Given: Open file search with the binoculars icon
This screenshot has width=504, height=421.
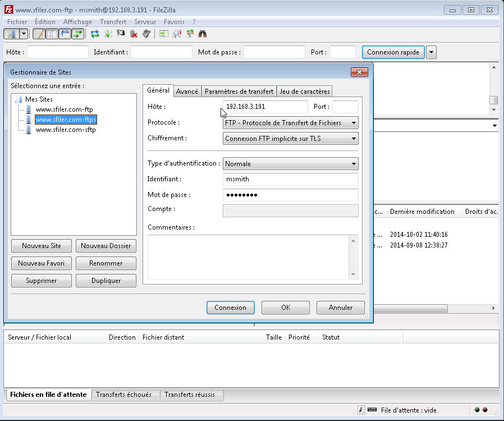Looking at the screenshot, I should tap(203, 34).
